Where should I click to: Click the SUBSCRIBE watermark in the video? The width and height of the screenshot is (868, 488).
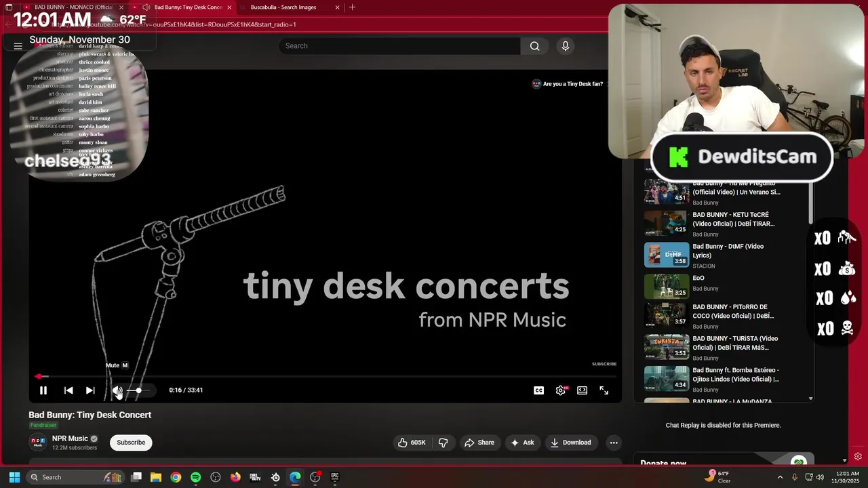[x=604, y=364]
